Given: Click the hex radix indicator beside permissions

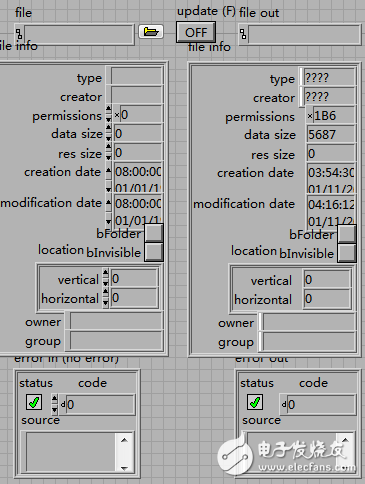Looking at the screenshot, I should 117,115.
